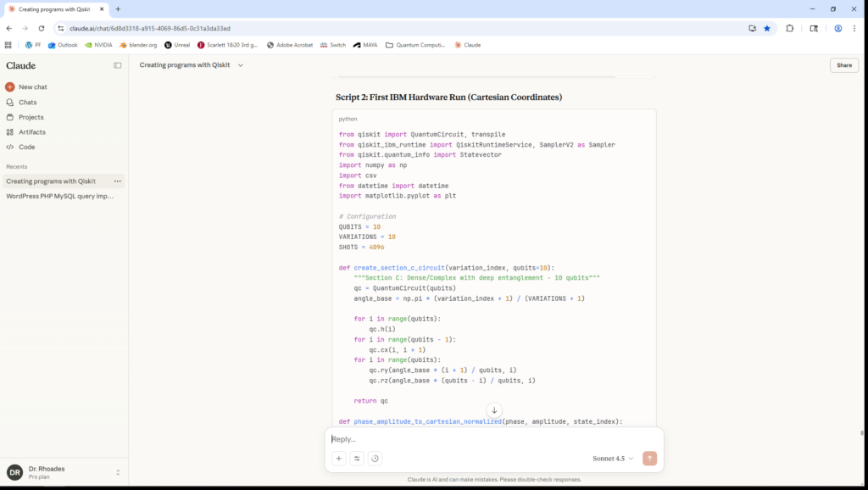Open the Sonnet 4.5 model selector

pyautogui.click(x=613, y=458)
